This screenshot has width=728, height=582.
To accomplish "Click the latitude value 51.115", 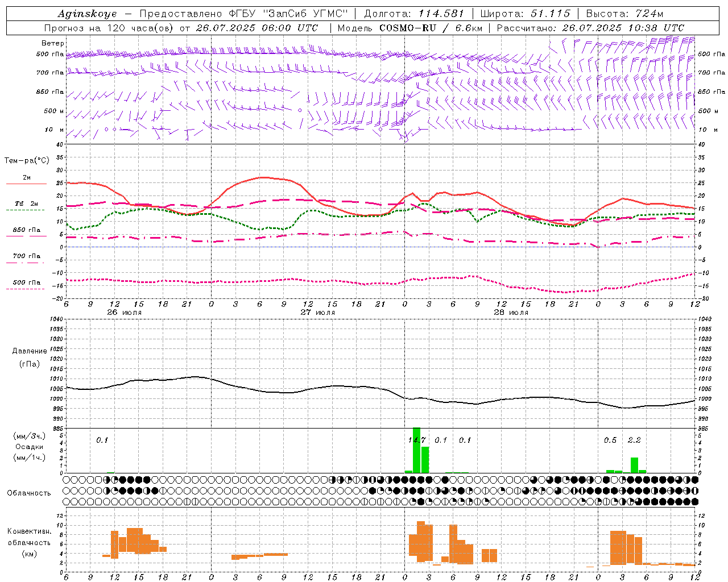I will (550, 14).
